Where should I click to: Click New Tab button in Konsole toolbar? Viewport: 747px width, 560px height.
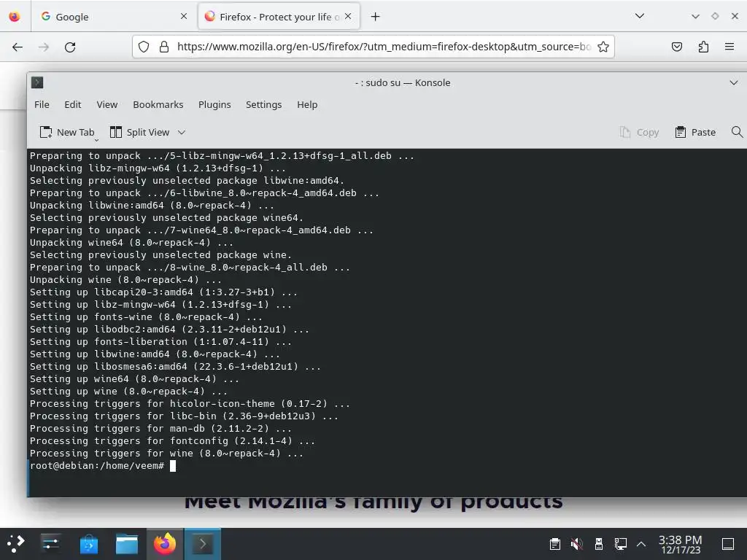click(67, 133)
